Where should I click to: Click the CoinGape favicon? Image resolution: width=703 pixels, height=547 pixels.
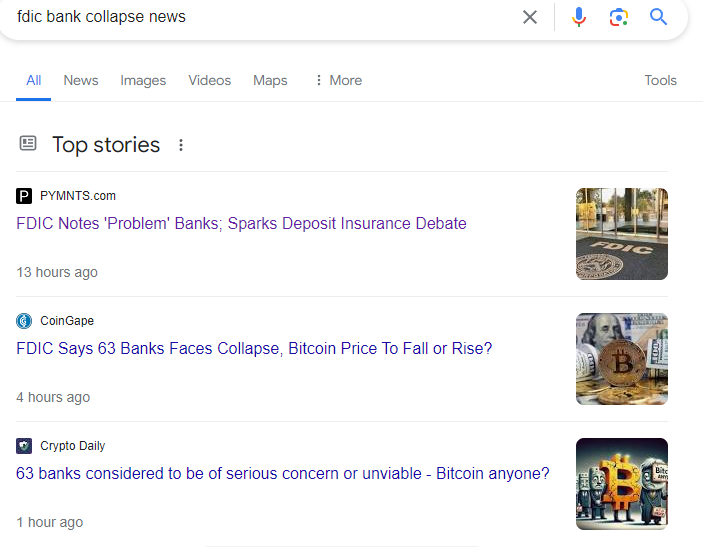(x=24, y=321)
